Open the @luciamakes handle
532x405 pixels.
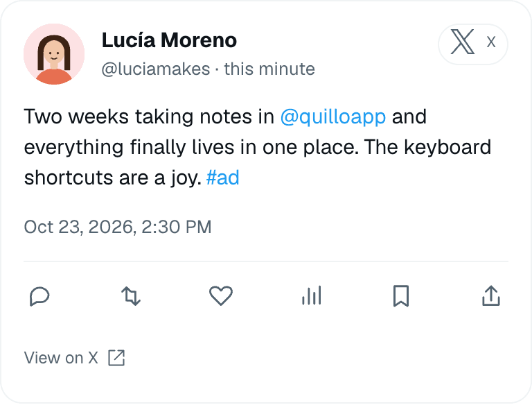156,69
